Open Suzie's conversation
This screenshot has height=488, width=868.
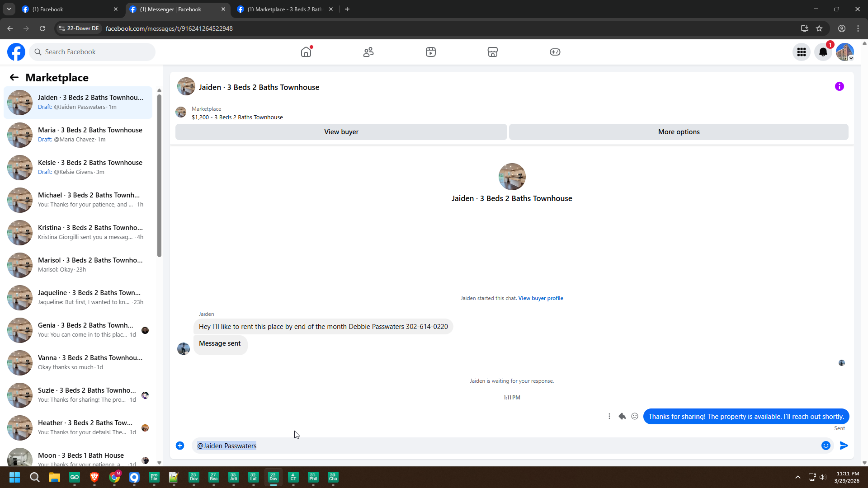(x=78, y=395)
